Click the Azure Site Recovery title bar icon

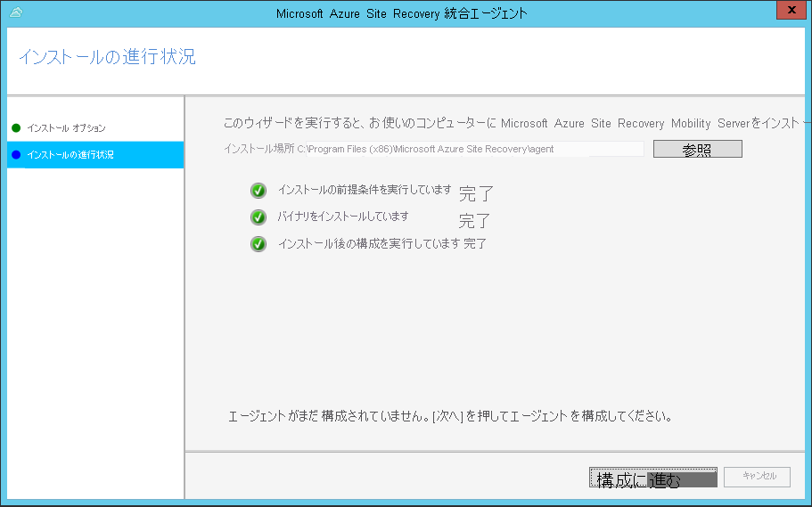pyautogui.click(x=15, y=12)
